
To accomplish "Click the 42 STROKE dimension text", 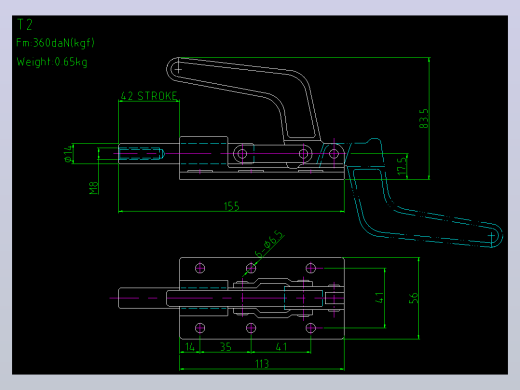I will tap(149, 96).
